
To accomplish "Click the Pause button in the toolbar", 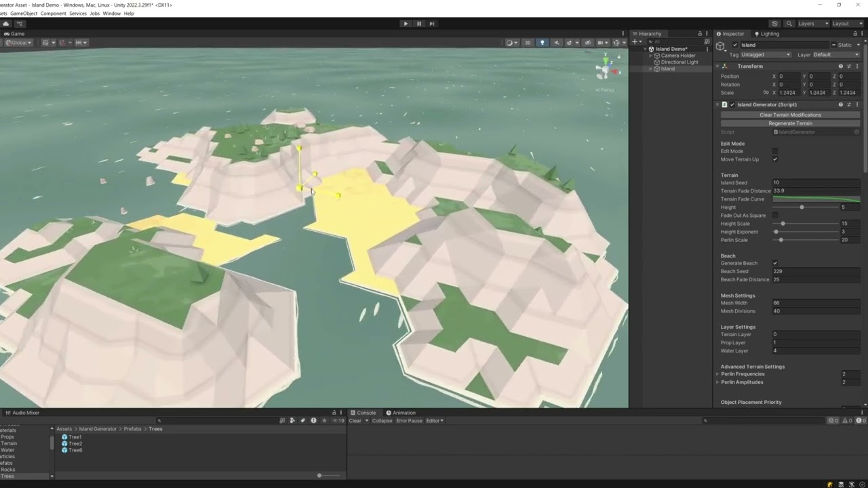I will (418, 23).
